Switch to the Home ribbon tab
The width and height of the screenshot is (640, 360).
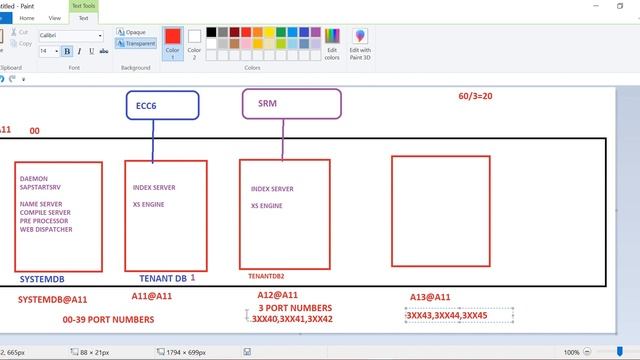click(x=27, y=18)
